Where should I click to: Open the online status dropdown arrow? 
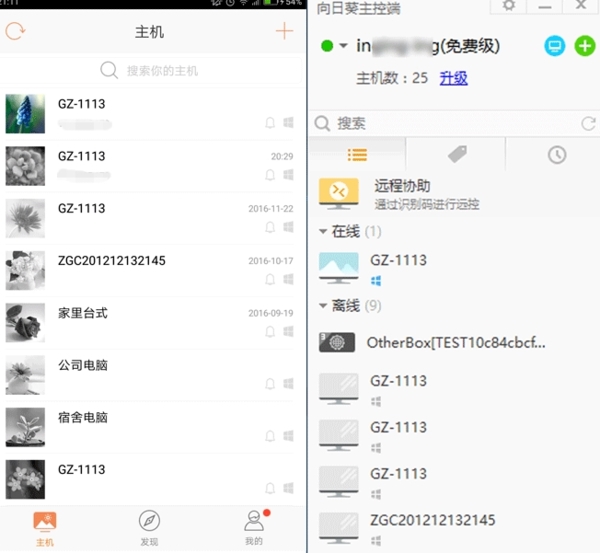[x=343, y=46]
